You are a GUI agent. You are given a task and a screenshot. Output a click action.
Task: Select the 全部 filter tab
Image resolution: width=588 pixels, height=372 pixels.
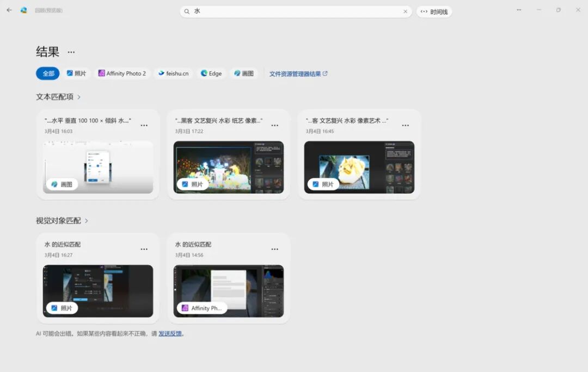[47, 73]
